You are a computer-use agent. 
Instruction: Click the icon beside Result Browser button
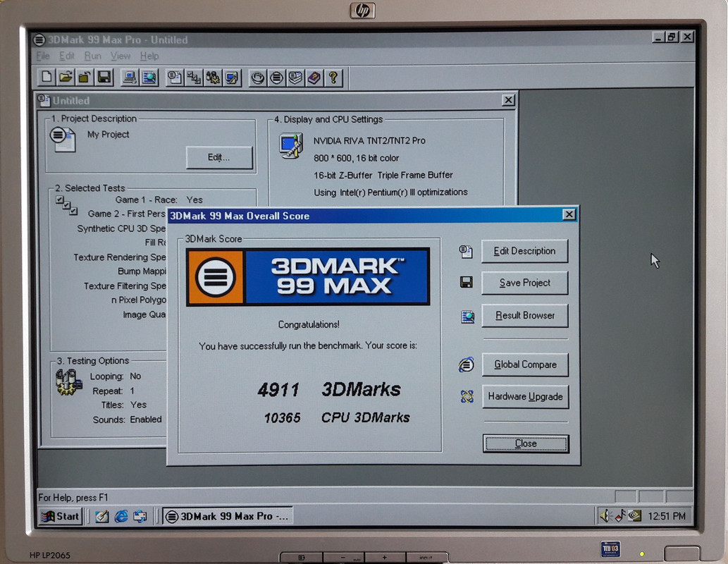coord(467,317)
